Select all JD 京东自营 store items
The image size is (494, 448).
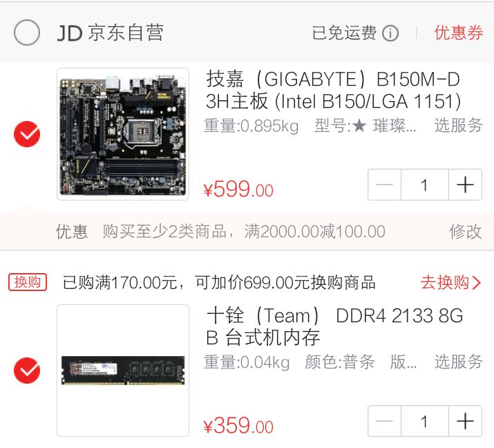tap(27, 32)
